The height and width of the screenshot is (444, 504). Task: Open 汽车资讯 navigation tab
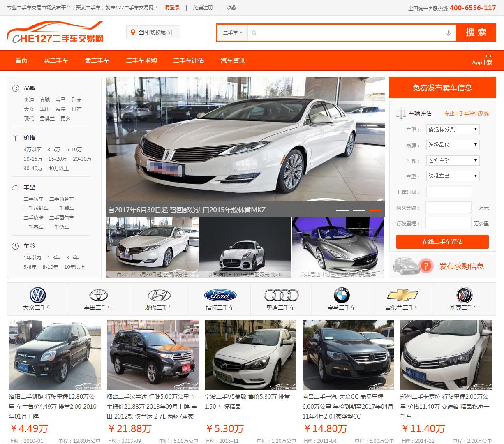pos(233,60)
